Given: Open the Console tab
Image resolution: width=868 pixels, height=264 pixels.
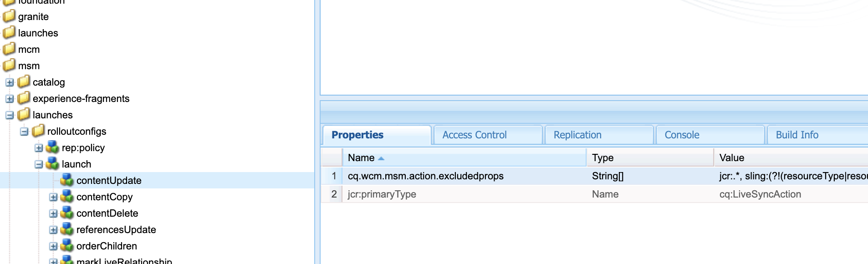Looking at the screenshot, I should click(x=681, y=135).
